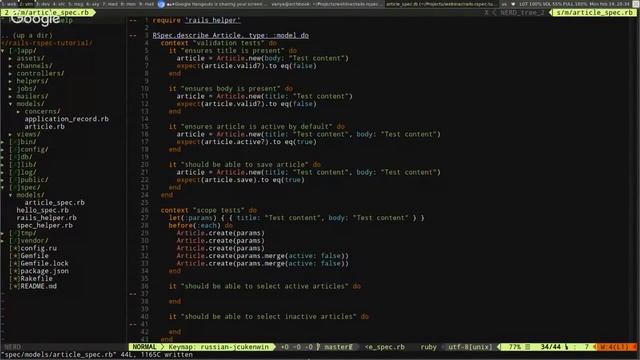Click the orange warning status segment
640x360 pixels.
click(616, 347)
